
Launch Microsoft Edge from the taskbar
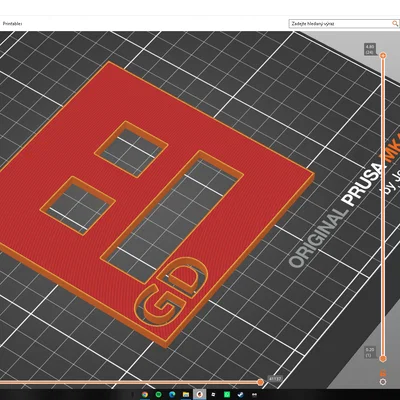coord(172,395)
